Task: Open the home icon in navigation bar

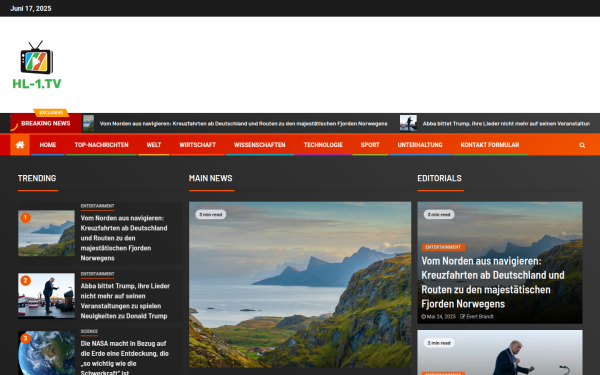Action: (x=20, y=145)
